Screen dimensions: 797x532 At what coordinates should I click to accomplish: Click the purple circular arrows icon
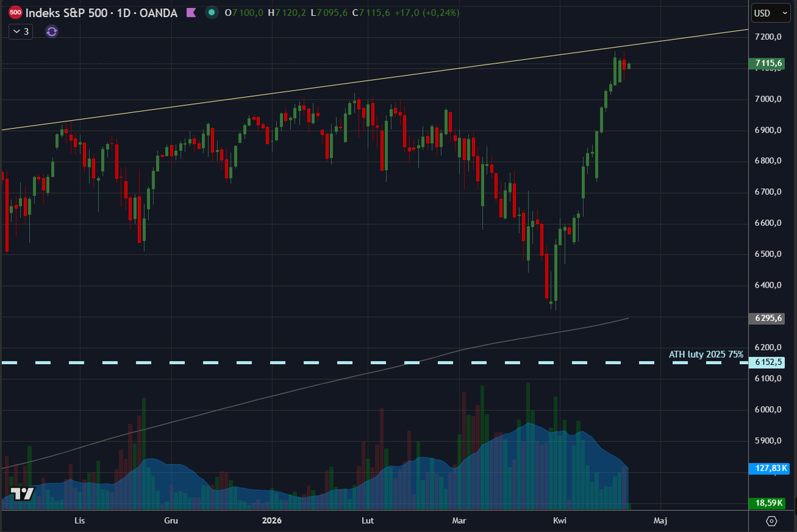click(x=52, y=31)
